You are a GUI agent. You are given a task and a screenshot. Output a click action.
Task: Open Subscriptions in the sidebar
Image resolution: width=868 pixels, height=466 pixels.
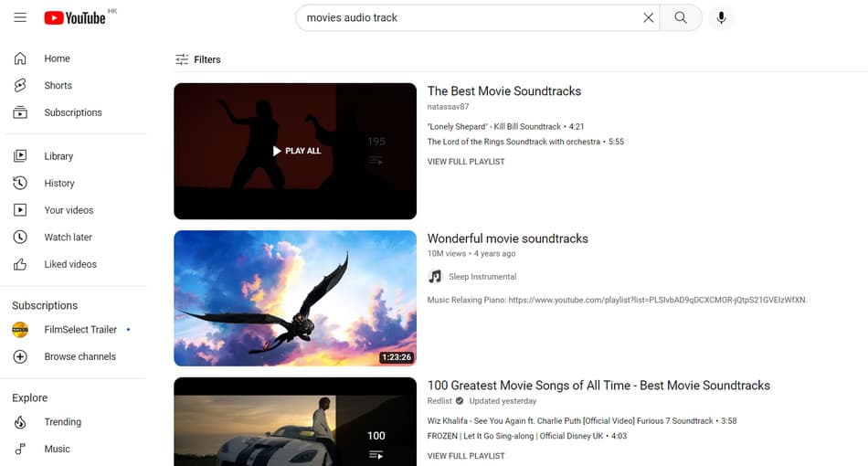pos(72,112)
